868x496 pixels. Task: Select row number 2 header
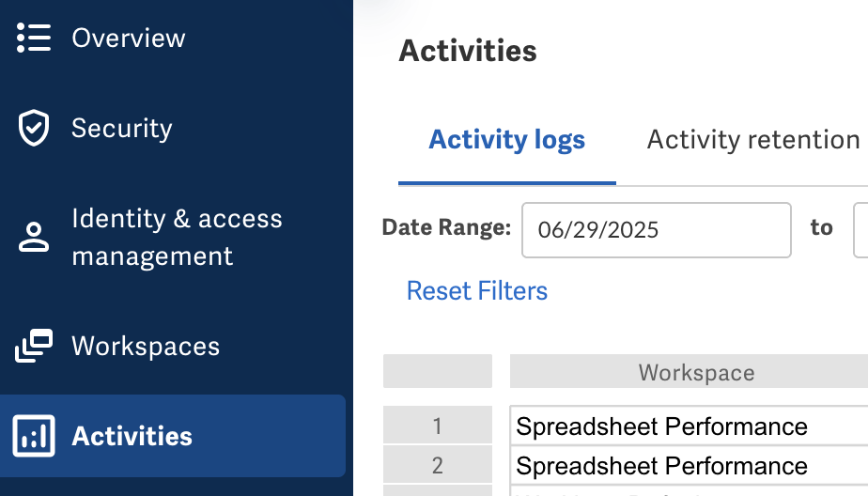(x=438, y=465)
